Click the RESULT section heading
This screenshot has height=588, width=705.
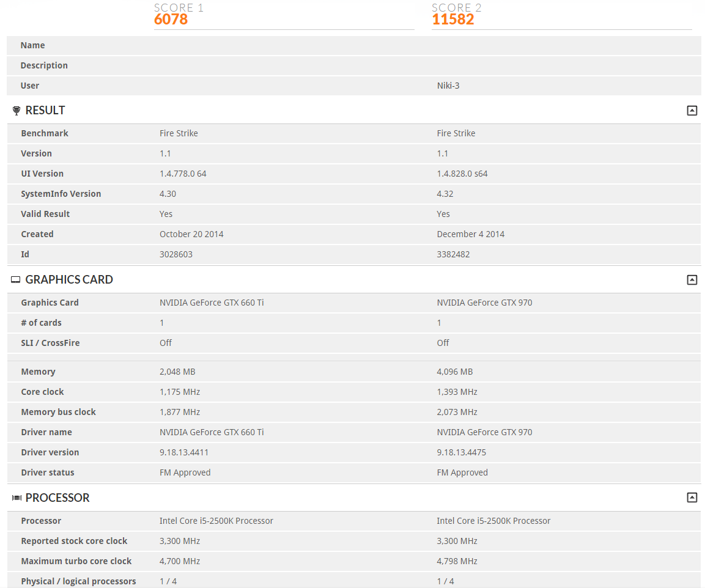click(x=45, y=110)
